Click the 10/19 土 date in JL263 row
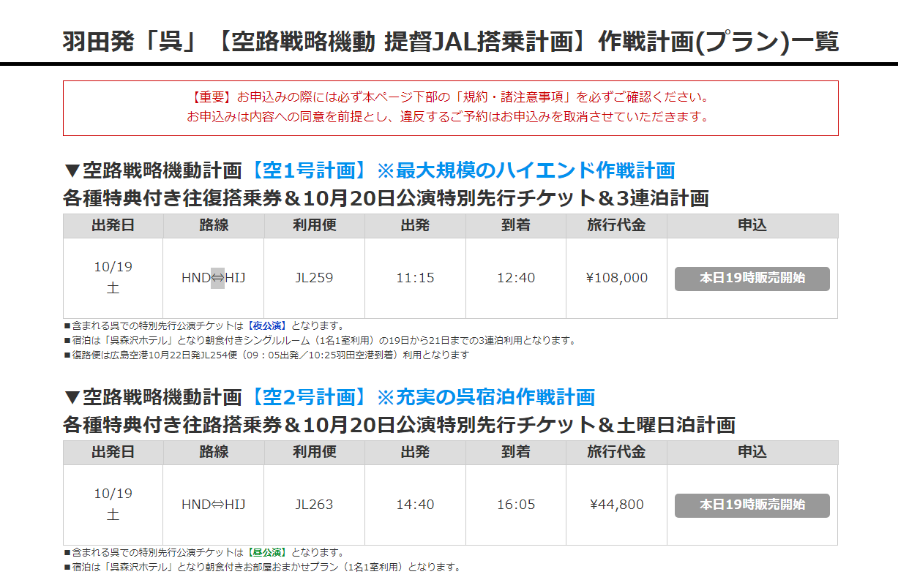The height and width of the screenshot is (588, 898). pyautogui.click(x=113, y=504)
